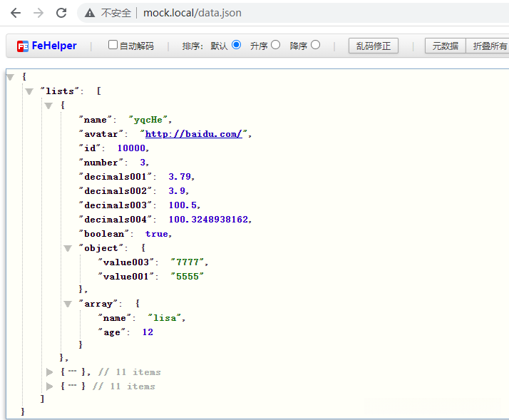
Task: Click the age value 12
Action: point(148,332)
